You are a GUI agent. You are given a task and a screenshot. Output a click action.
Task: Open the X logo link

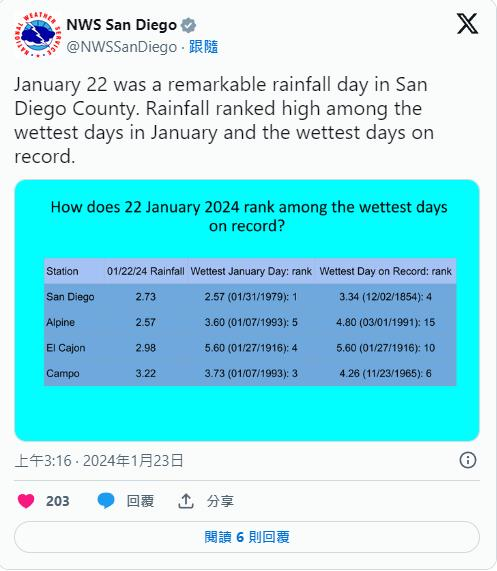point(468,24)
